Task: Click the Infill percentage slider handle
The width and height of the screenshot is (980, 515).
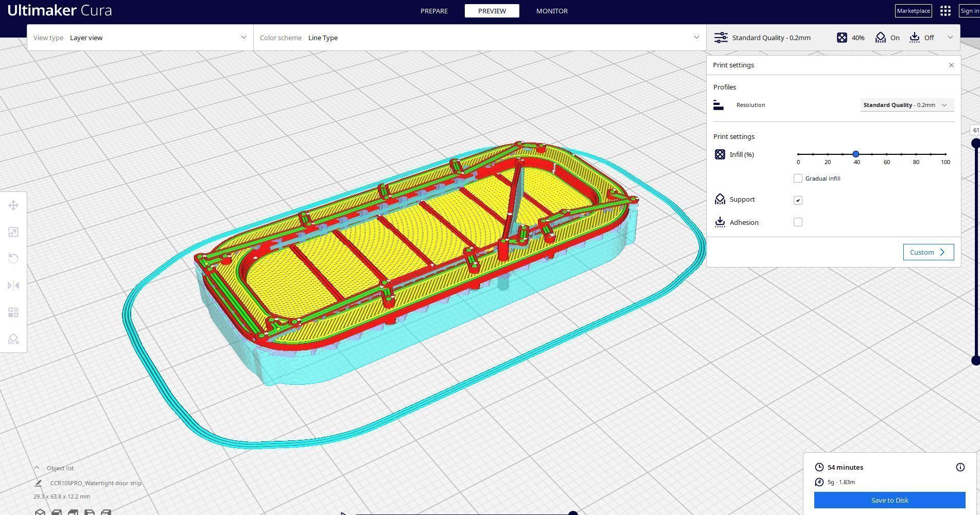Action: tap(856, 154)
